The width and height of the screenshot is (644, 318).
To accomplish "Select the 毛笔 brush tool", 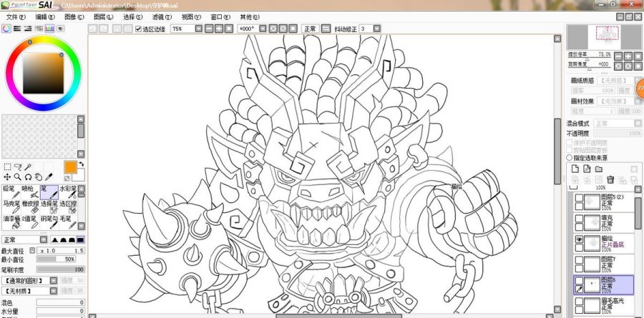I will tap(68, 222).
